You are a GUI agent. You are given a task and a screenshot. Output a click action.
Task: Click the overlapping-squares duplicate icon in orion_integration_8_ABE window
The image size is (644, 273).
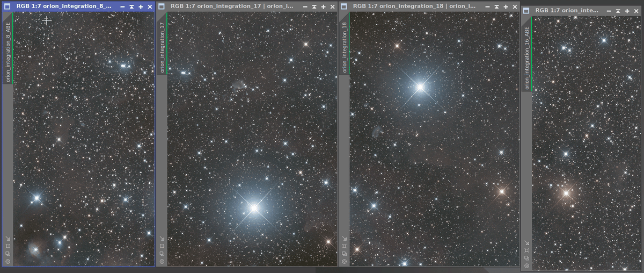pyautogui.click(x=8, y=254)
